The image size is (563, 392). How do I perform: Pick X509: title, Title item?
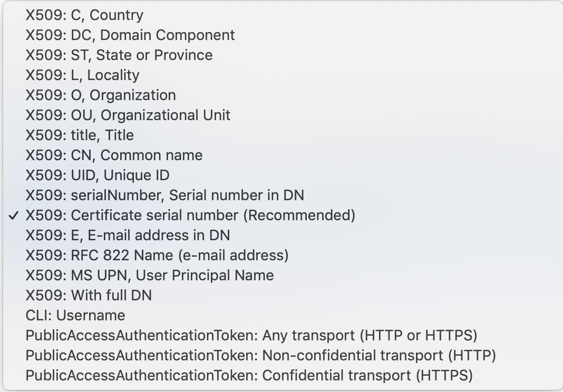pos(80,135)
